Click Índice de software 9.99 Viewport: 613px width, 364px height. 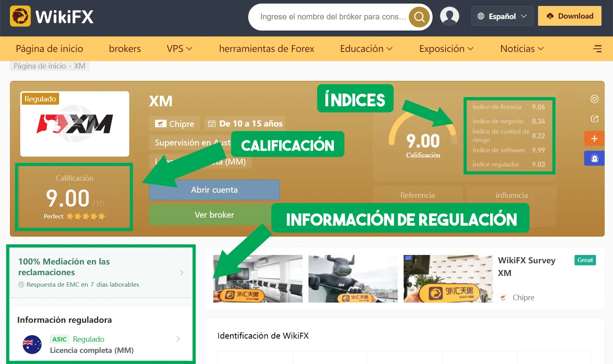(509, 150)
